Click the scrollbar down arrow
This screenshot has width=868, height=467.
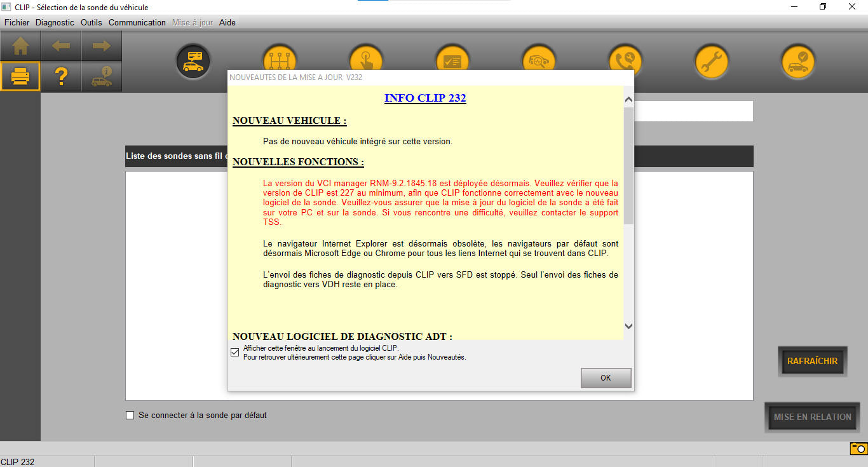[628, 326]
